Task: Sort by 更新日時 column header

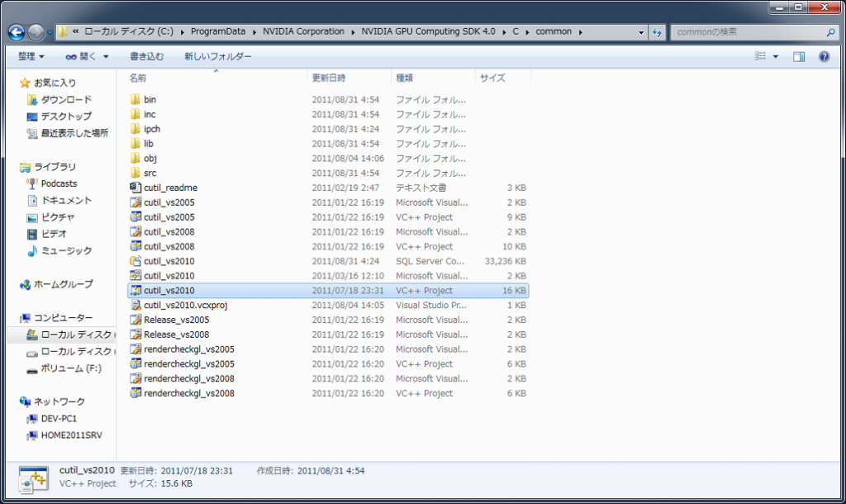Action: (x=329, y=78)
